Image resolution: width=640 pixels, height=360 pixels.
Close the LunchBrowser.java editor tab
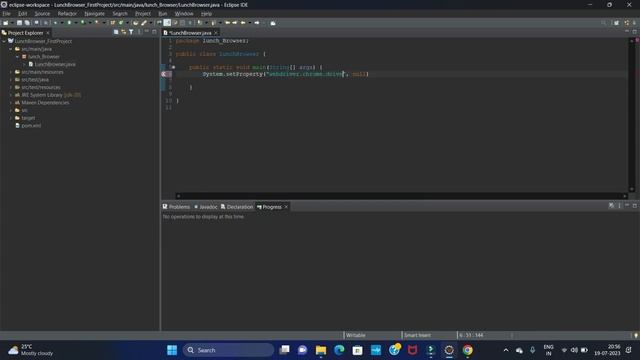click(216, 33)
